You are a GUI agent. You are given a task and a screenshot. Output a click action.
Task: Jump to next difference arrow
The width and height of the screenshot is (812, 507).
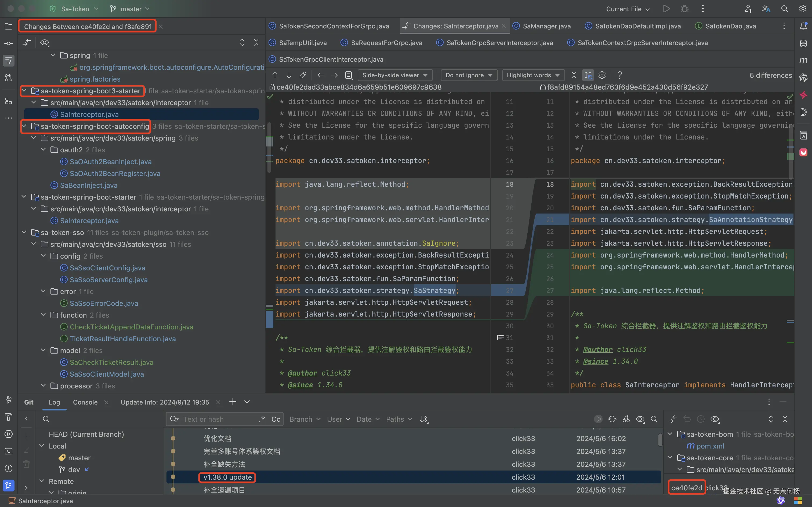point(289,75)
